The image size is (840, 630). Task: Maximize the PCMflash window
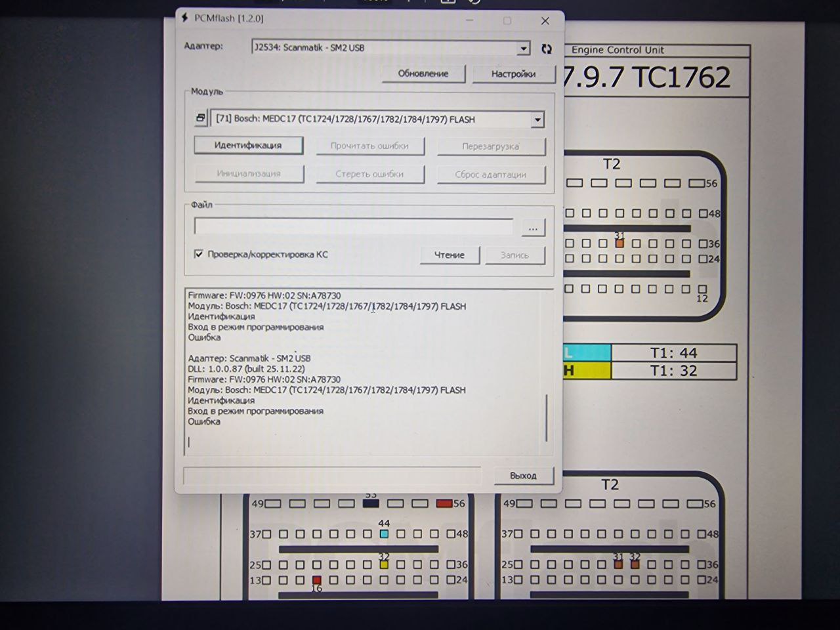pos(507,21)
